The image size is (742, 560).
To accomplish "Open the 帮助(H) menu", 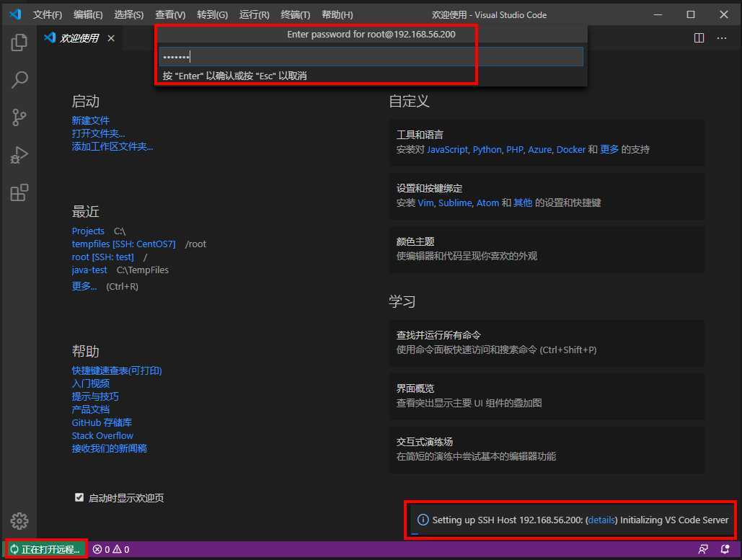I will coord(337,14).
